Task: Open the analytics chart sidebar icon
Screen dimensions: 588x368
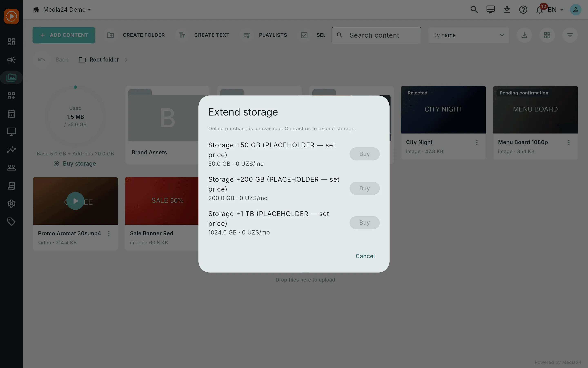Action: click(11, 150)
